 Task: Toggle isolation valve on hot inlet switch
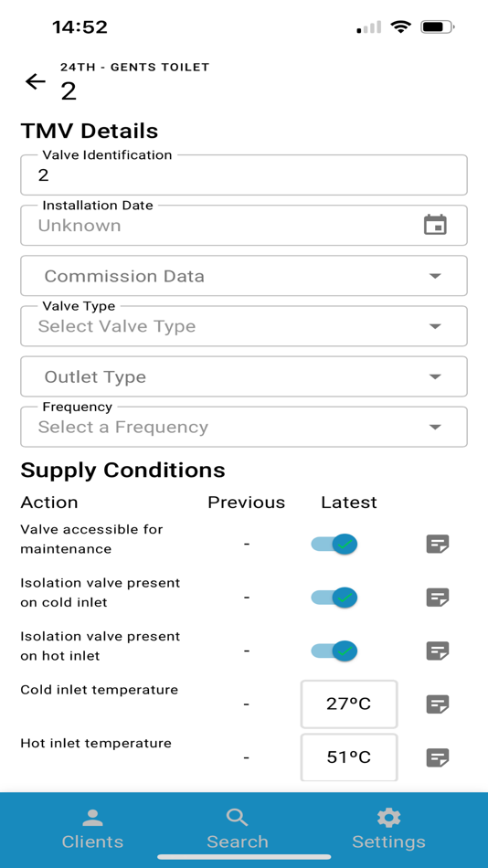pos(334,651)
